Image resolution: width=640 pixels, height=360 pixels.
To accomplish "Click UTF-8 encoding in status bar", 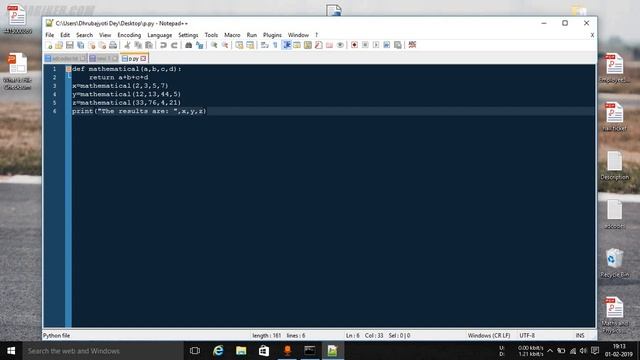I will (x=527, y=336).
